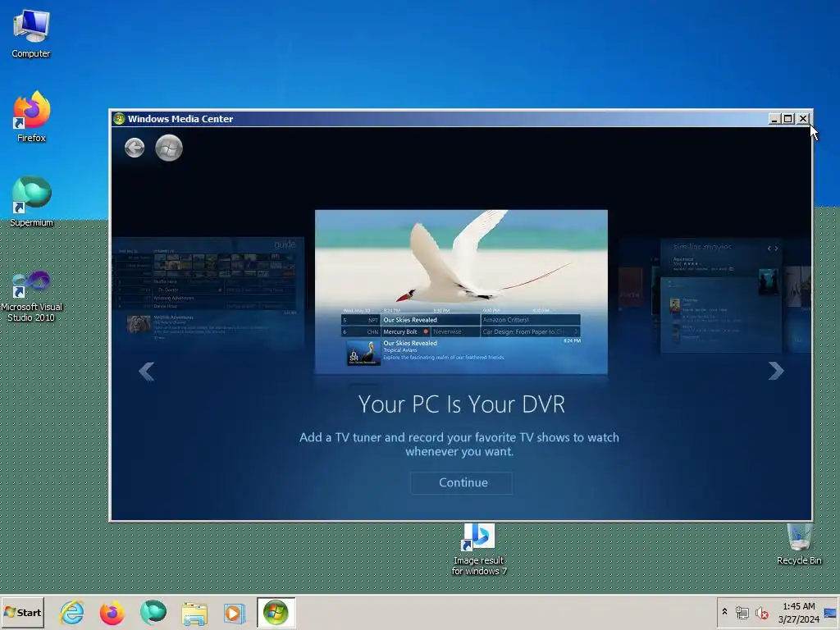The width and height of the screenshot is (840, 630).
Task: Open network status tray icon
Action: [x=742, y=612]
